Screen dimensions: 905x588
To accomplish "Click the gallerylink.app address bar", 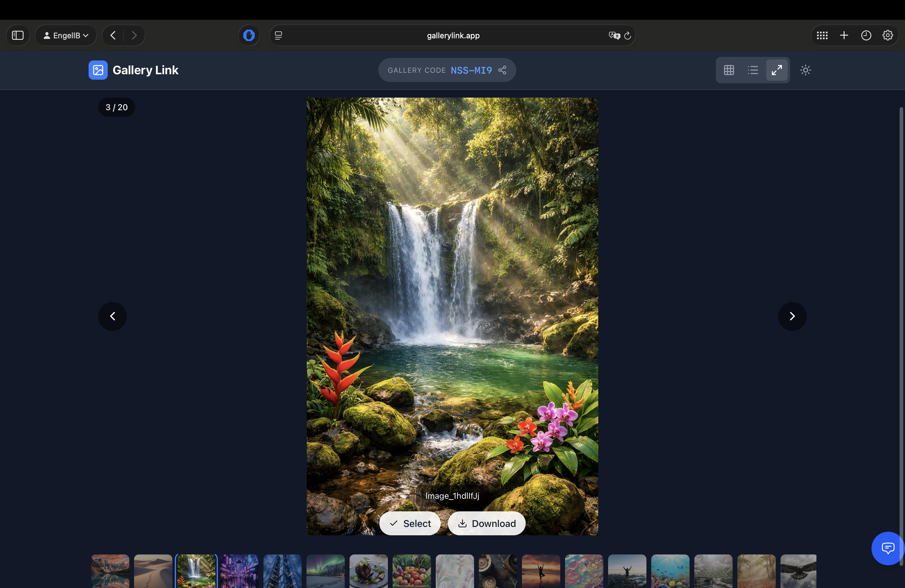I will 452,35.
